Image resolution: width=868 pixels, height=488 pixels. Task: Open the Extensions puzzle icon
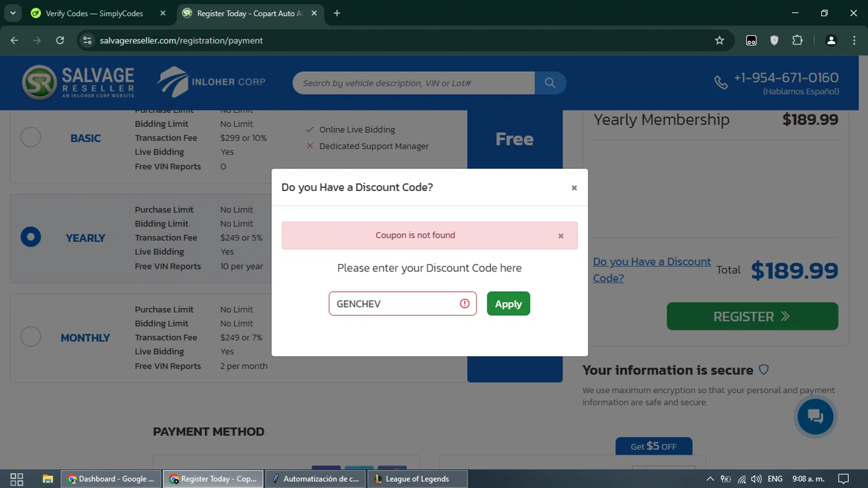pos(797,40)
